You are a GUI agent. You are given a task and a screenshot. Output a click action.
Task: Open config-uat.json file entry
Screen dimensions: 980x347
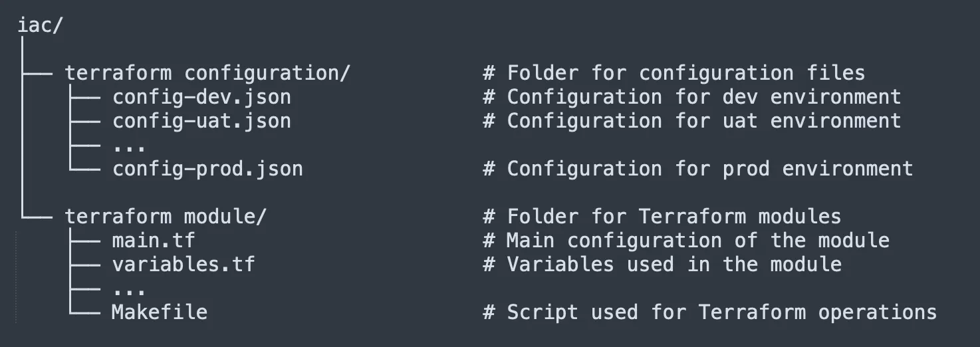[201, 121]
